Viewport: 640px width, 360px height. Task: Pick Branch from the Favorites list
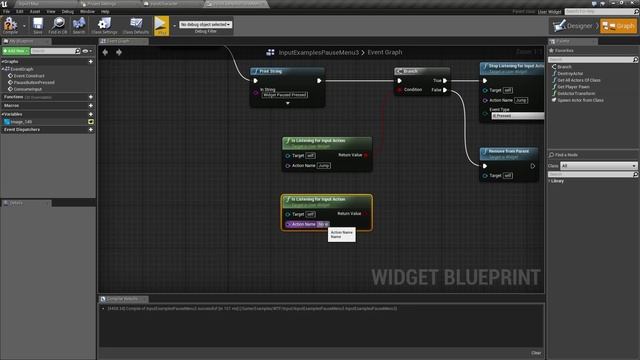tap(564, 67)
